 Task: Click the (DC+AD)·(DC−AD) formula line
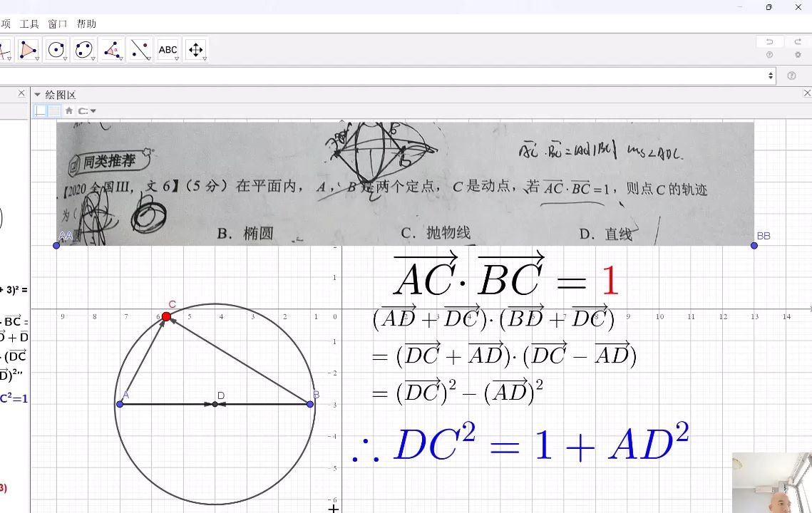(x=504, y=355)
